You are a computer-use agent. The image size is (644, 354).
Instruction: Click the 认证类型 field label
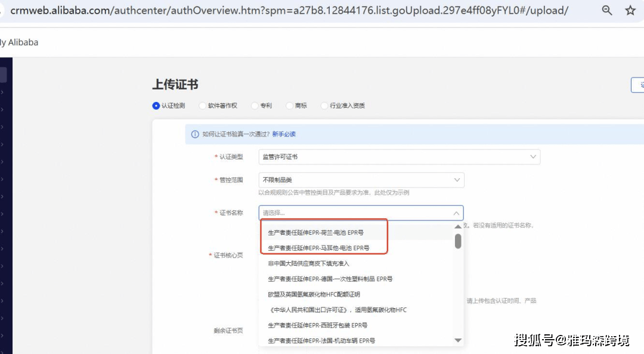pos(231,157)
